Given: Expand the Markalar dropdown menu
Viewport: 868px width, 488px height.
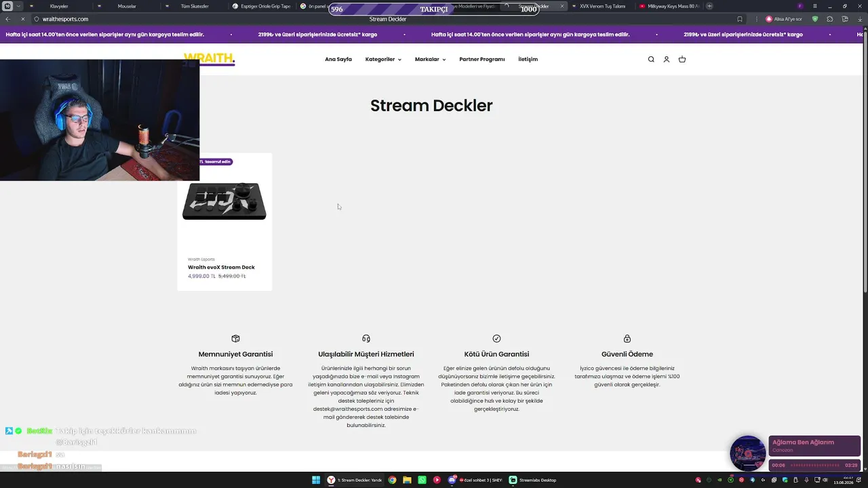Looking at the screenshot, I should pyautogui.click(x=430, y=60).
